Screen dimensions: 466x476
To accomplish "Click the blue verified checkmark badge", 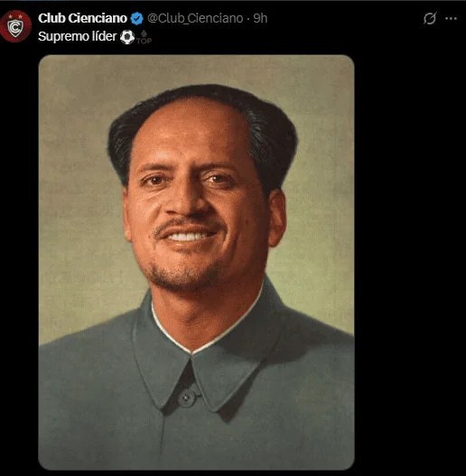I will (137, 19).
